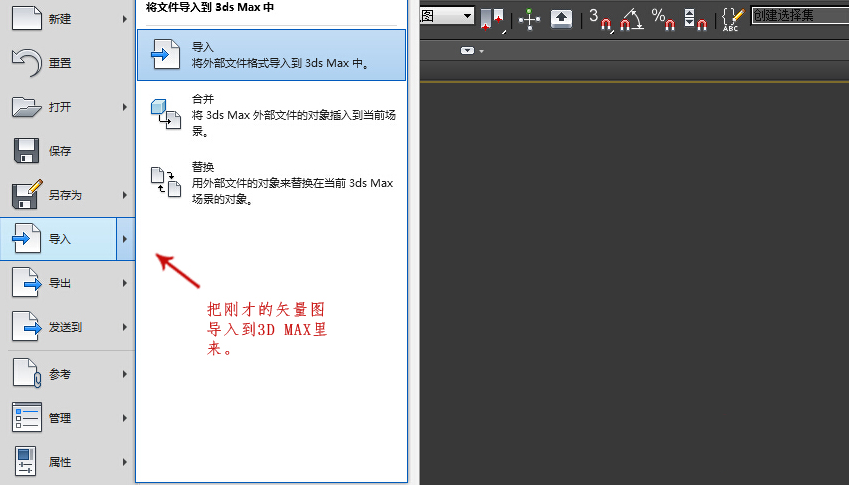849x485 pixels.
Task: Click the keyboard shortcut override toggle icon
Action: coord(561,19)
